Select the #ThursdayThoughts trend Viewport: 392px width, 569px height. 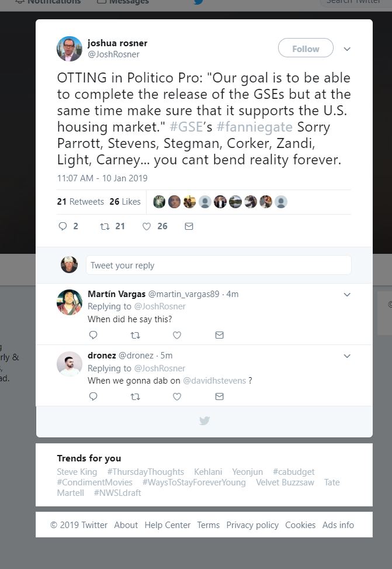coord(145,472)
